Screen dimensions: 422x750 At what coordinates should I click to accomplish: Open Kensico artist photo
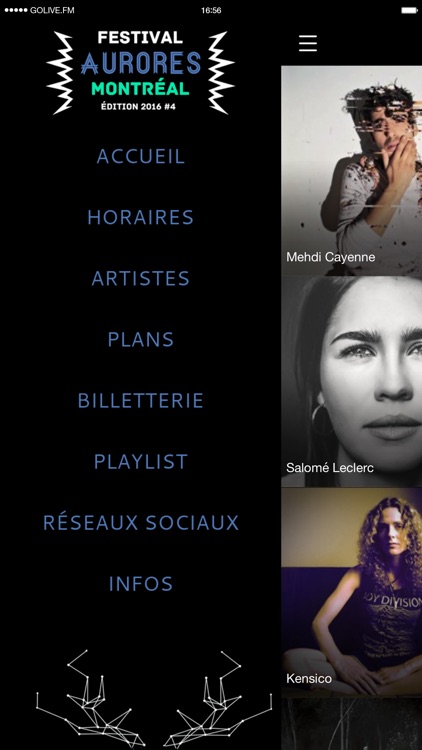click(x=352, y=593)
